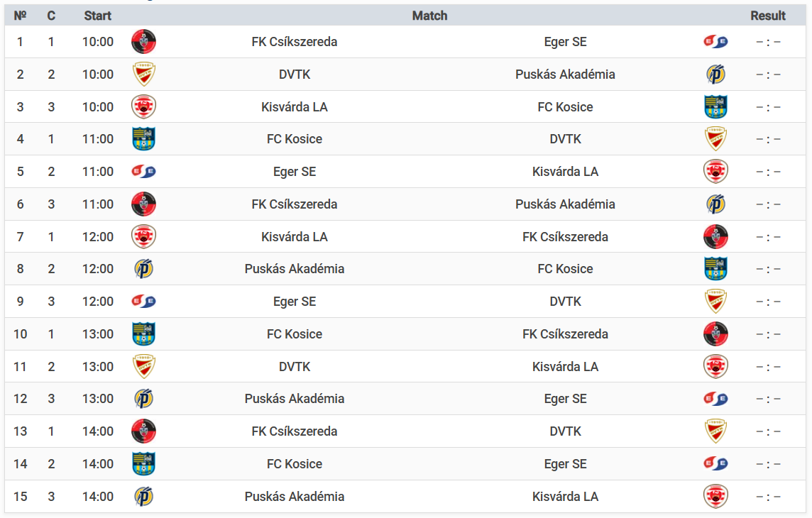Click Eger SE logo in match 5 home side
The image size is (812, 518).
pyautogui.click(x=144, y=171)
